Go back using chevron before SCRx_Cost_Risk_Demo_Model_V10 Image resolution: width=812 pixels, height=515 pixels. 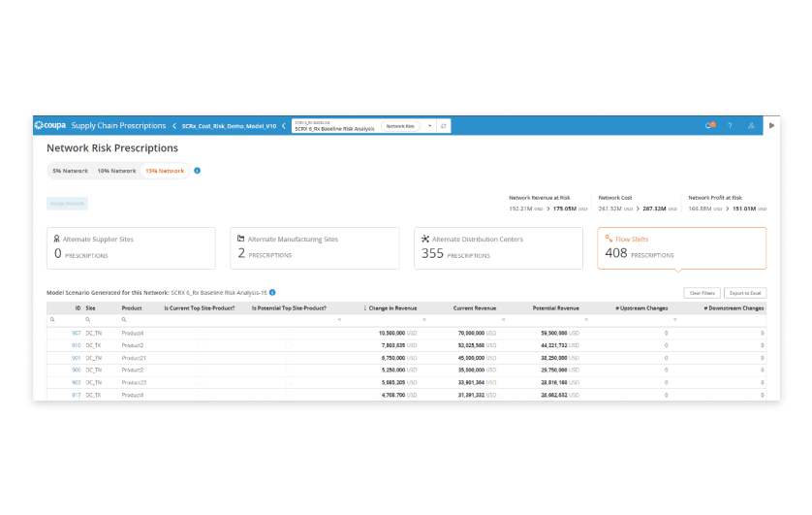point(174,126)
